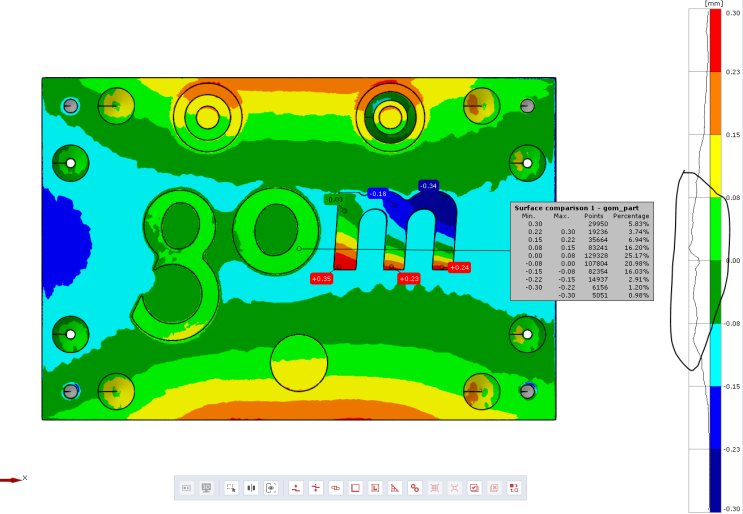Click the faded red X box icon
This screenshot has width=743, height=514.
pyautogui.click(x=494, y=487)
